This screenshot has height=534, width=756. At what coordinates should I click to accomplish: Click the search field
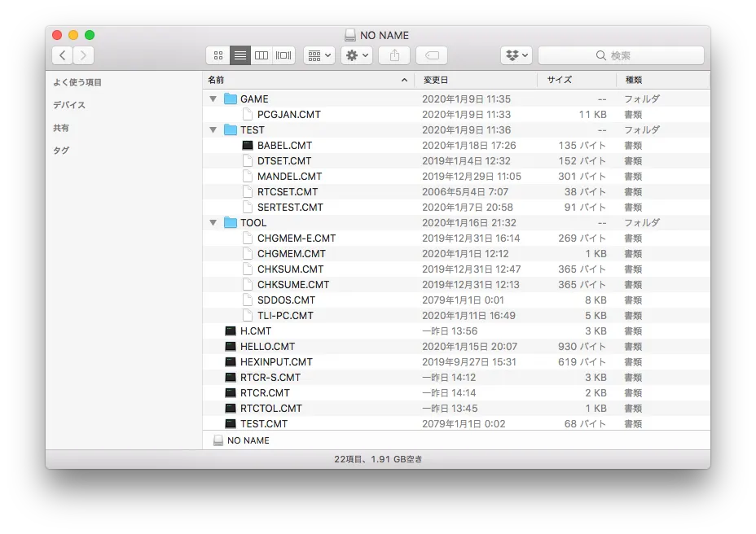621,55
